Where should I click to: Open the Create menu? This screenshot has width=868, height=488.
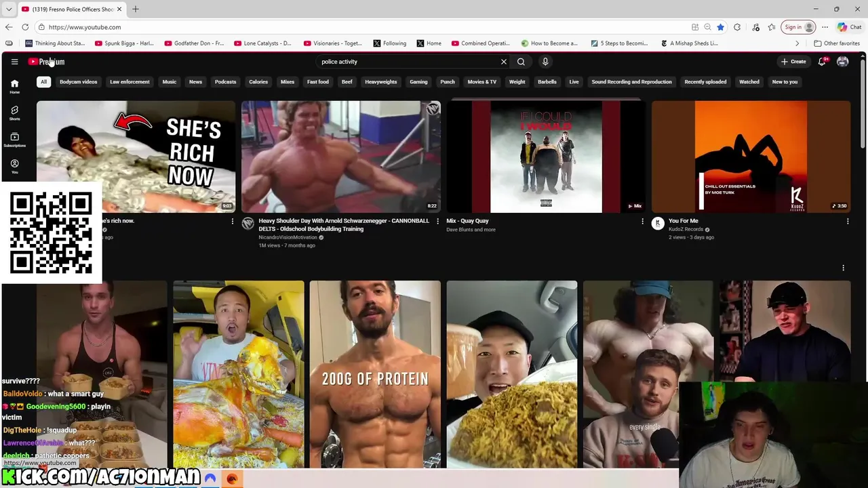tap(793, 62)
